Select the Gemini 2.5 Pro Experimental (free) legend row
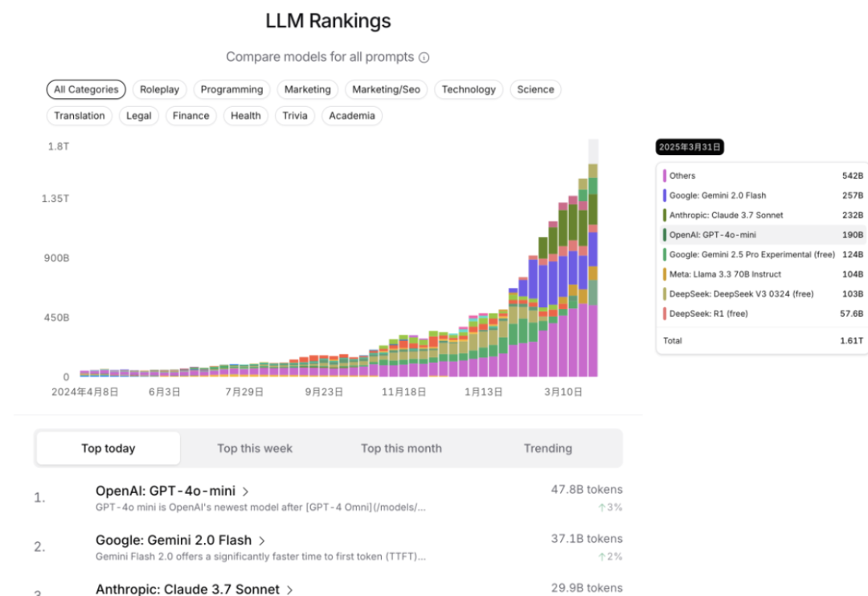The image size is (868, 596). [x=763, y=254]
